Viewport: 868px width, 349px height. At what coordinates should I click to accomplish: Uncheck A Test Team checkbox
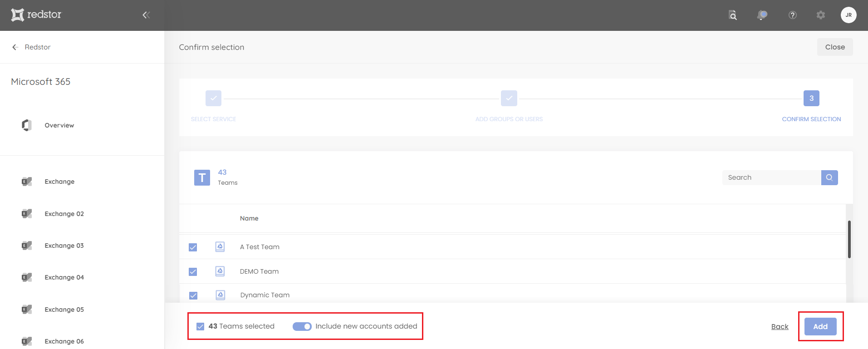pyautogui.click(x=193, y=247)
